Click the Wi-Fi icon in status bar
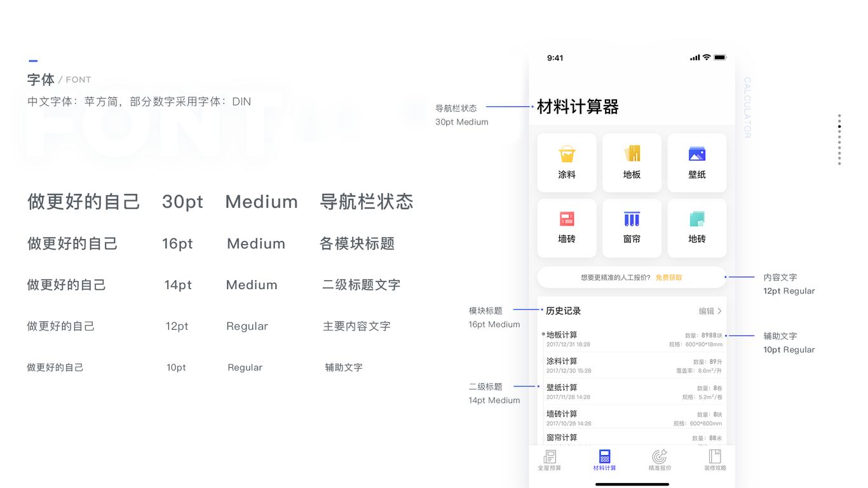Image resolution: width=868 pixels, height=488 pixels. point(706,58)
